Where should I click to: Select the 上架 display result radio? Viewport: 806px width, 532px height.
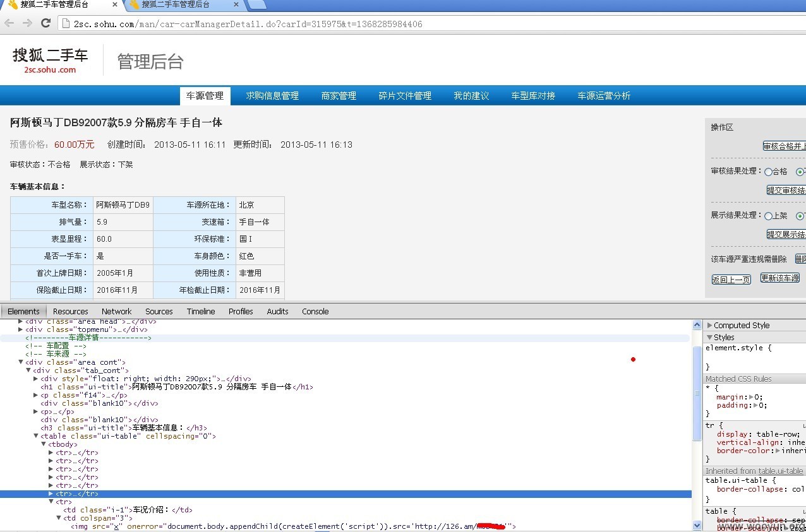pyautogui.click(x=768, y=216)
